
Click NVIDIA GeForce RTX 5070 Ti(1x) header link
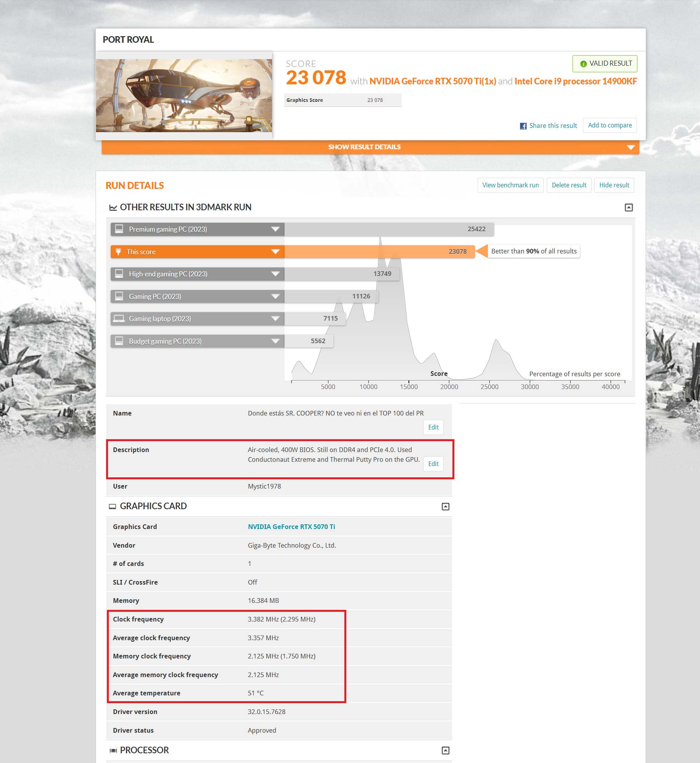pyautogui.click(x=433, y=82)
